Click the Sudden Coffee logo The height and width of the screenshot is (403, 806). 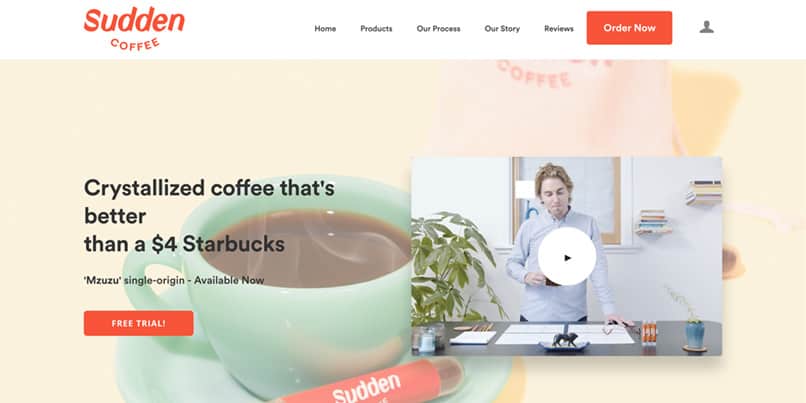point(134,28)
